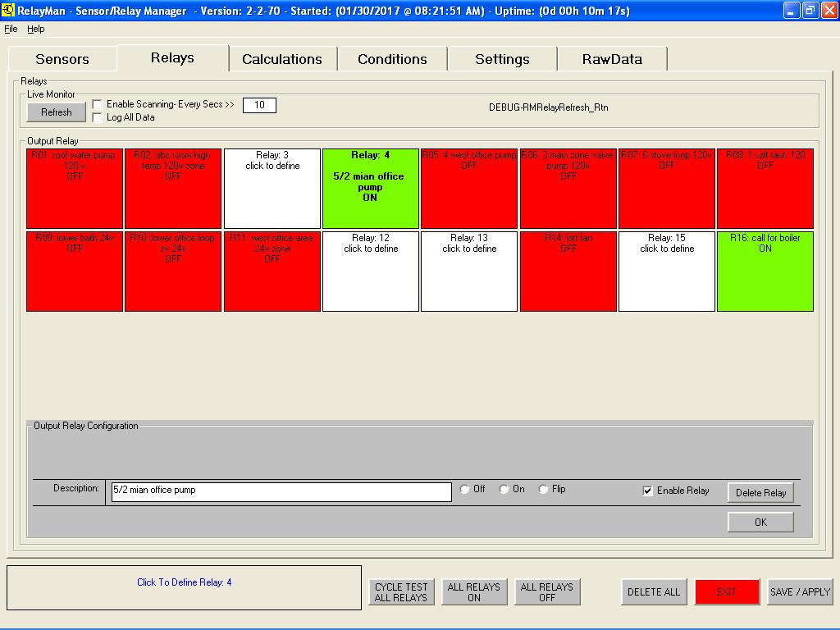840x630 pixels.
Task: Click the RelayMan app icon in title bar
Action: click(9, 11)
